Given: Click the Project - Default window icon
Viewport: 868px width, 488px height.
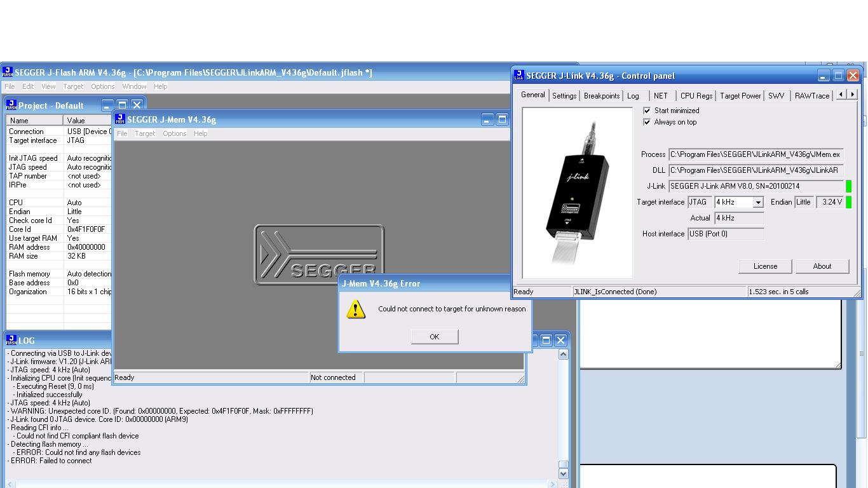Looking at the screenshot, I should (x=11, y=105).
